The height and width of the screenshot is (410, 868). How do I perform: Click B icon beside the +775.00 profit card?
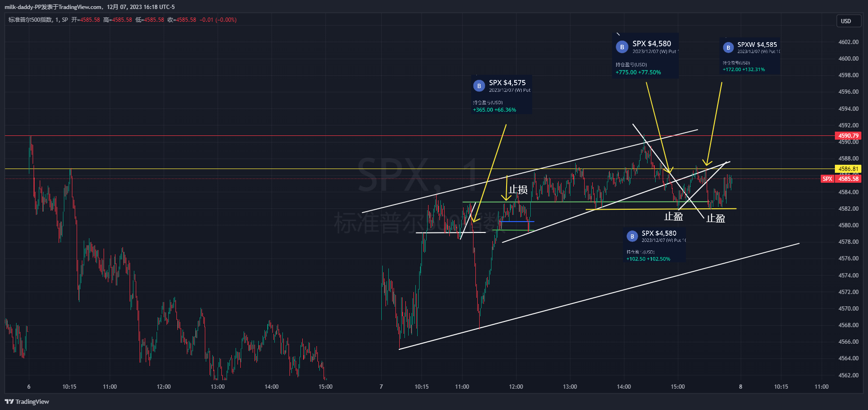[x=622, y=47]
